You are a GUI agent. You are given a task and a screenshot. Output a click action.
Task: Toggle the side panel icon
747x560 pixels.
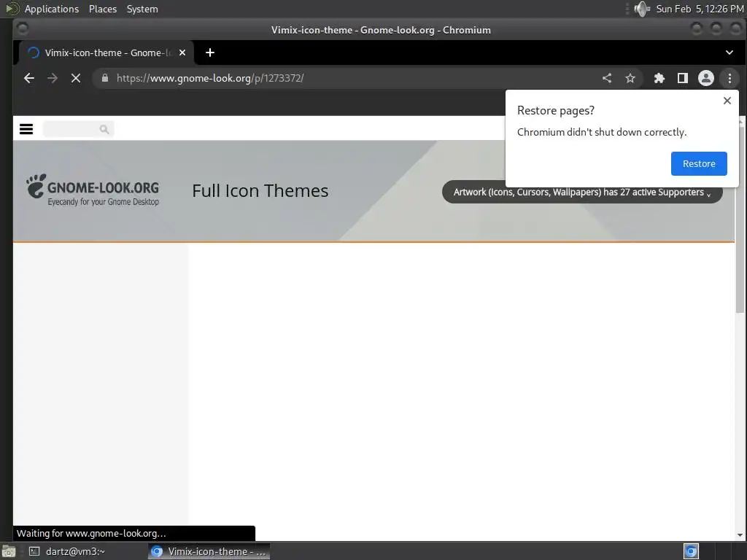pyautogui.click(x=683, y=78)
